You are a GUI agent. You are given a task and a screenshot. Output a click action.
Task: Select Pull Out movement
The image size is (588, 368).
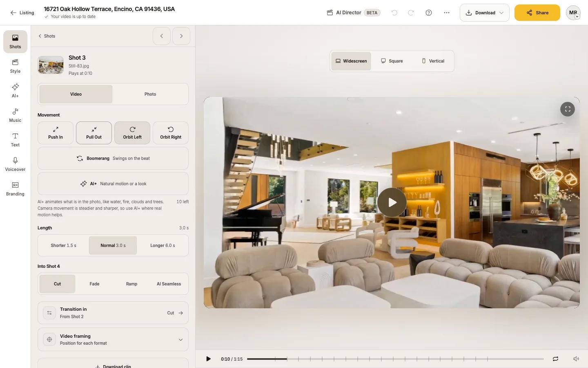coord(94,133)
